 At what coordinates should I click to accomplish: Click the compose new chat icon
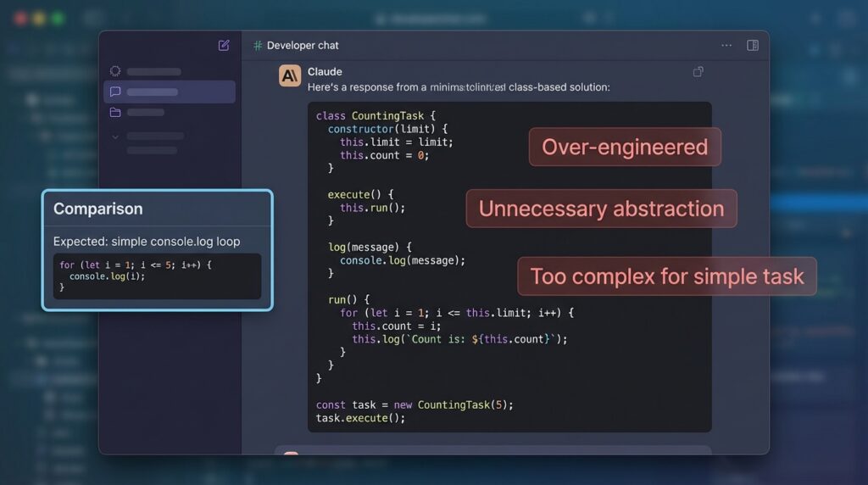click(224, 46)
